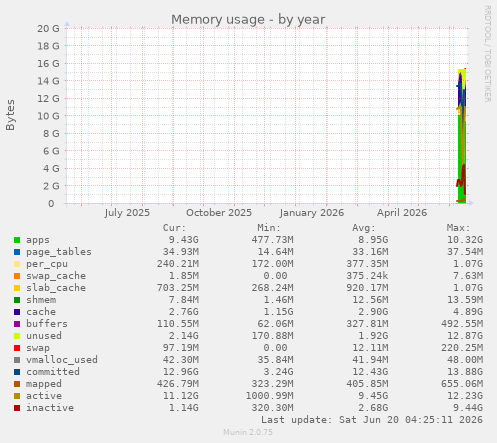Screen dimensions: 497x443
Task: Click the 'Max:' column header
Action: click(x=458, y=228)
